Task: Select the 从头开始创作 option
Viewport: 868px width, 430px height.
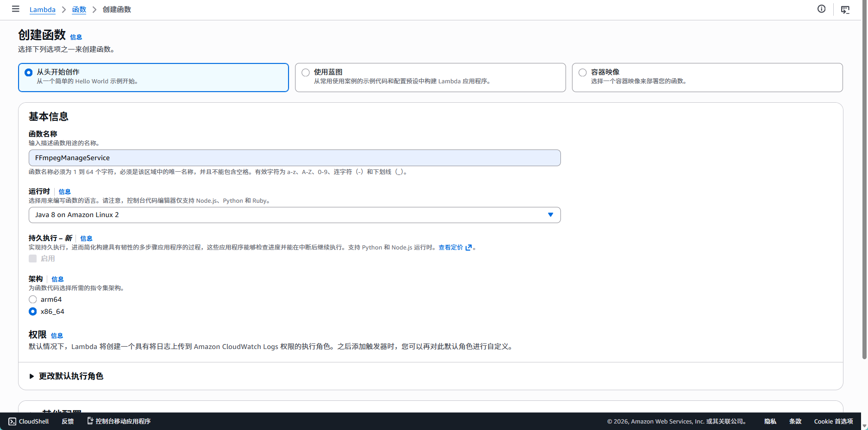Action: 29,73
